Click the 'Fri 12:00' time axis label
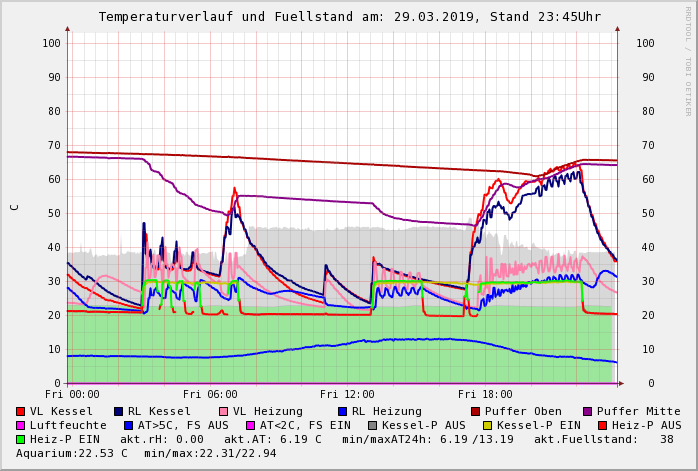The image size is (698, 471). coord(347,394)
